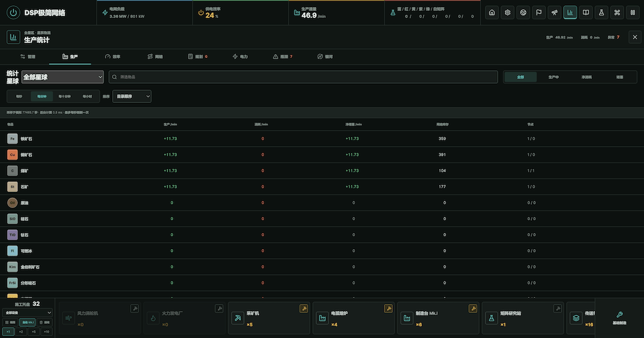The height and width of the screenshot is (338, 644).
Task: Click the Fe iron ore item icon
Action: click(12, 139)
